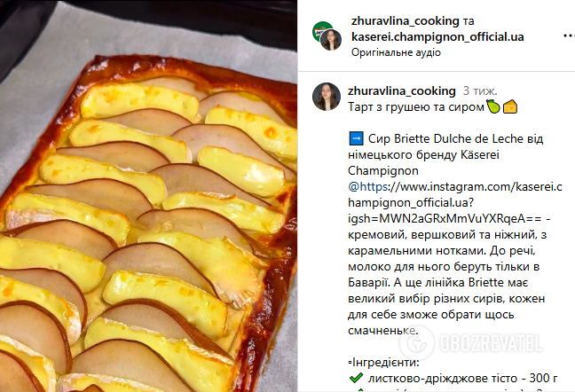Click the green checkmark beside листково-дріжджове тісто
Image resolution: width=575 pixels, height=392 pixels.
pyautogui.click(x=356, y=378)
